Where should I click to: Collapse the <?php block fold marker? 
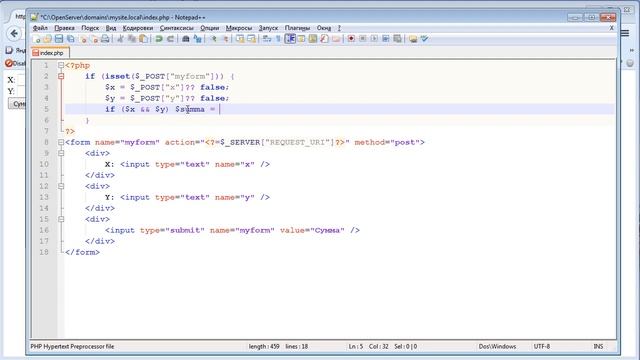click(x=61, y=65)
